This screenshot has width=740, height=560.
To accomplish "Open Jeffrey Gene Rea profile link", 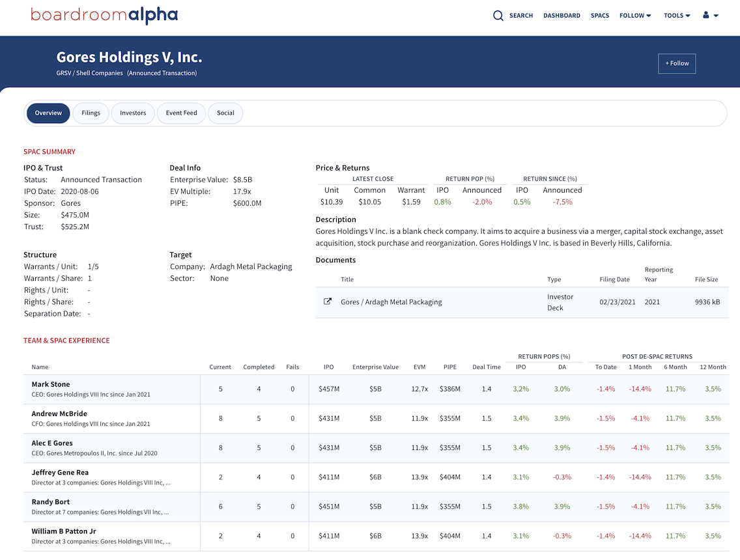I will tap(60, 472).
